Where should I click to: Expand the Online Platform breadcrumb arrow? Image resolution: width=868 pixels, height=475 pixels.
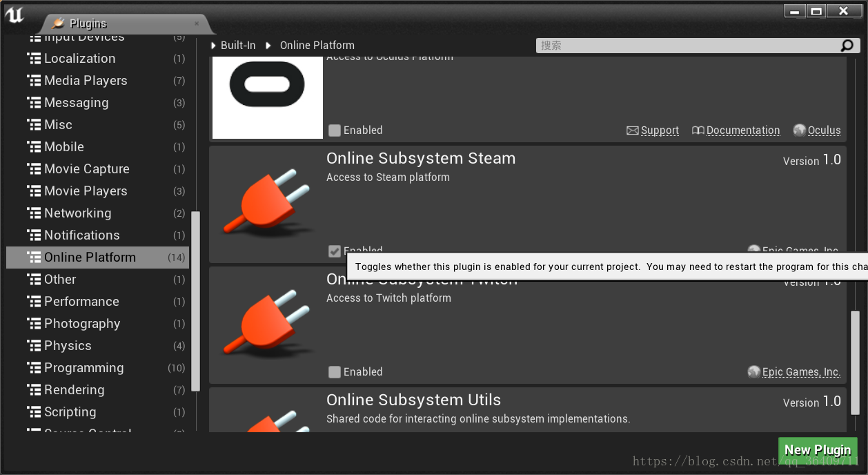[268, 46]
